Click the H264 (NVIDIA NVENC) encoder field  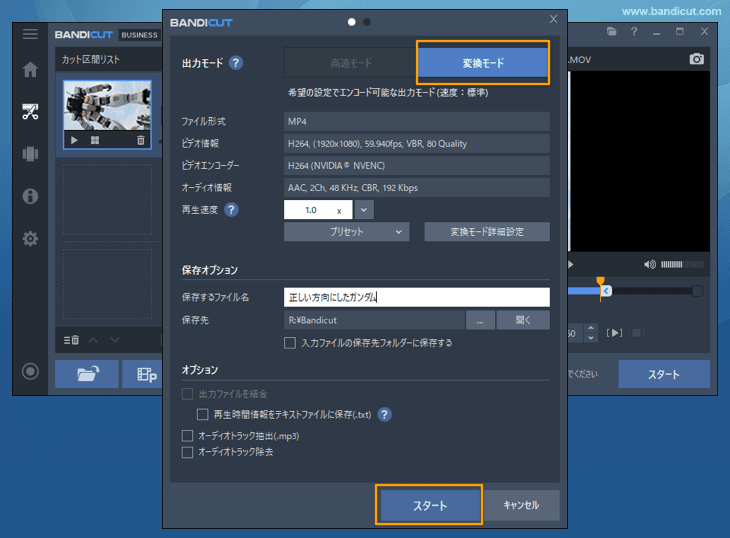(x=417, y=166)
